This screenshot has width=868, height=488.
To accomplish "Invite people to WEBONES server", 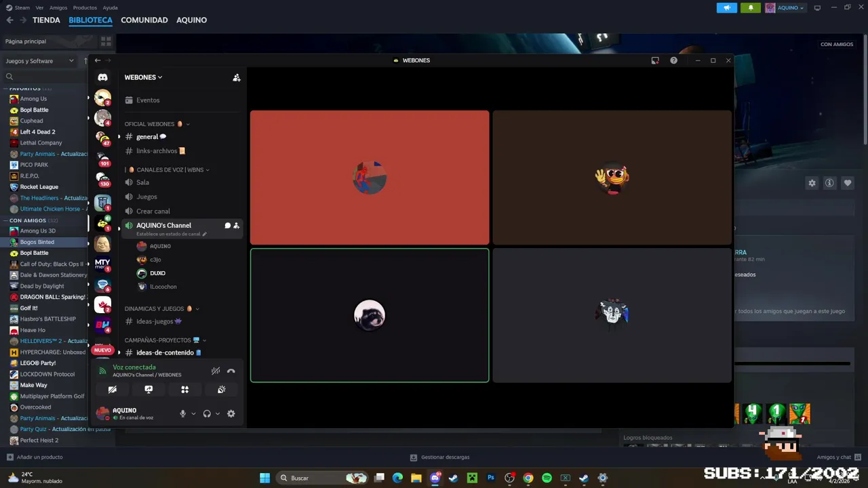I will coord(237,77).
